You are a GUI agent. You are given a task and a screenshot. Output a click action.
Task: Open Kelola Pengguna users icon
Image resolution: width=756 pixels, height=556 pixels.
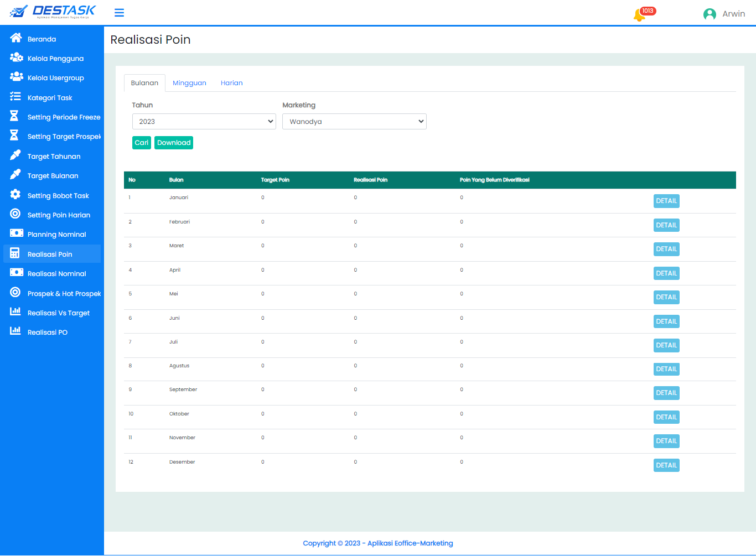point(16,58)
